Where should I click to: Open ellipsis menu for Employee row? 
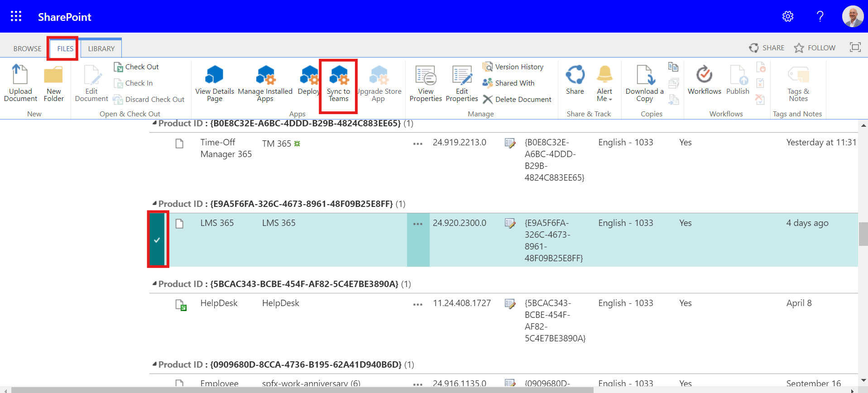pyautogui.click(x=418, y=384)
